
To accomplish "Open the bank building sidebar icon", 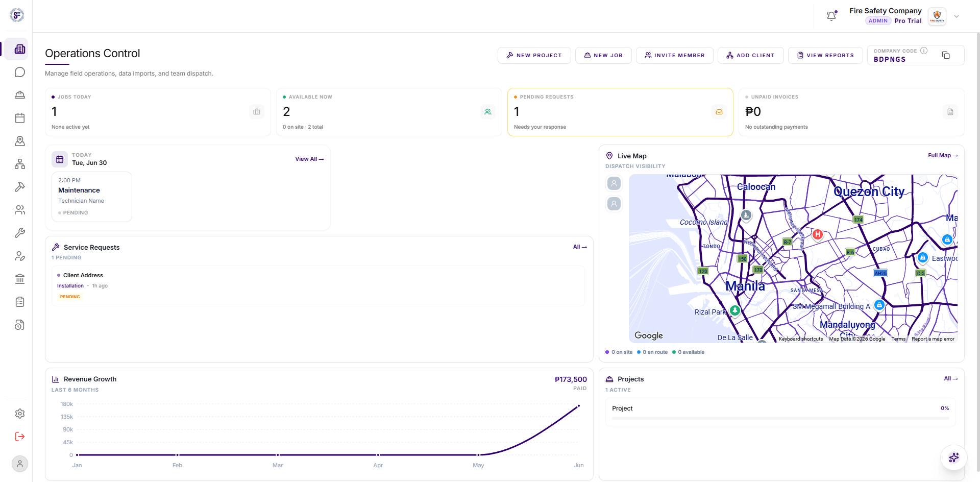I will (20, 279).
